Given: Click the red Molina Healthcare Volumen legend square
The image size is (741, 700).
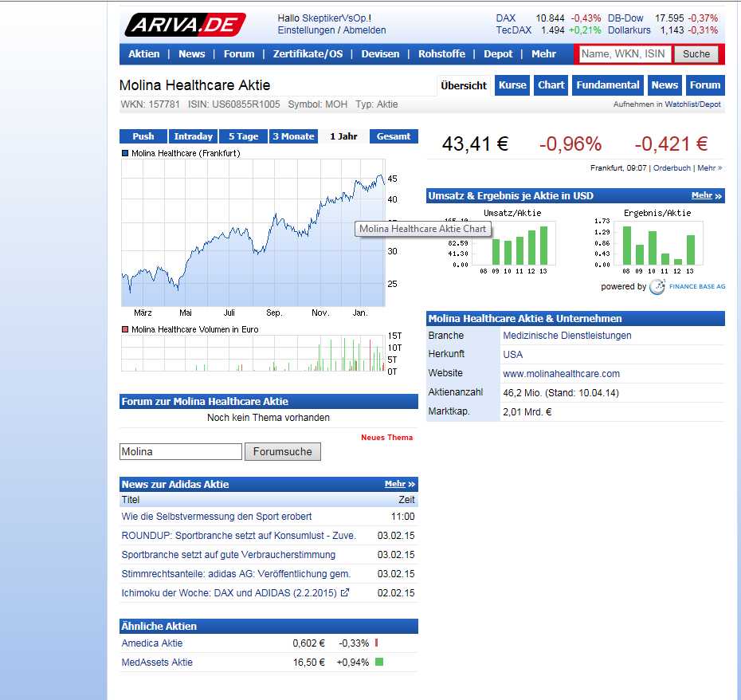Looking at the screenshot, I should (125, 329).
